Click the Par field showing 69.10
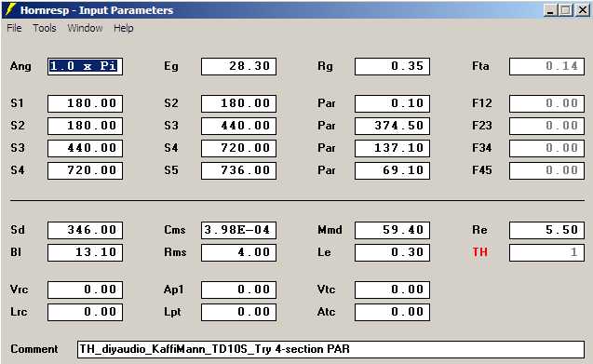The height and width of the screenshot is (364, 593). click(392, 170)
